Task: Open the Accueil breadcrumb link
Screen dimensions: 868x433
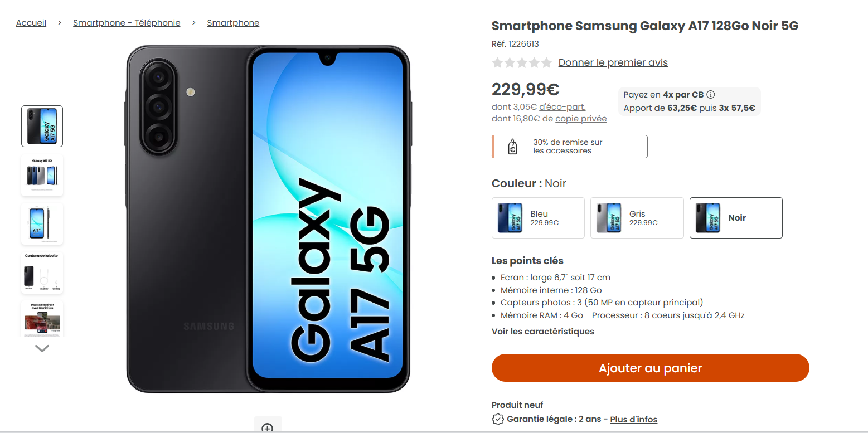Action: 31,23
